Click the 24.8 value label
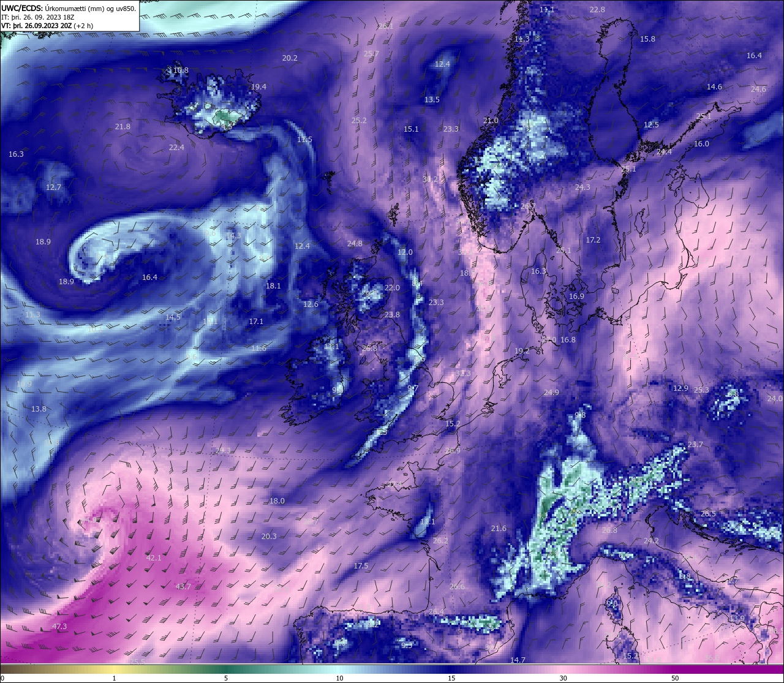 point(355,243)
